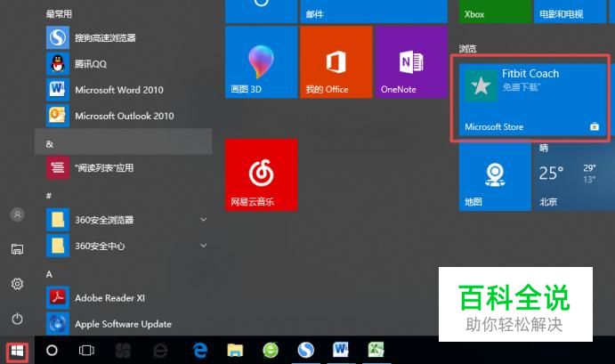This screenshot has height=364, width=615.
Task: Click the user account icon in Start sidebar
Action: click(x=17, y=214)
